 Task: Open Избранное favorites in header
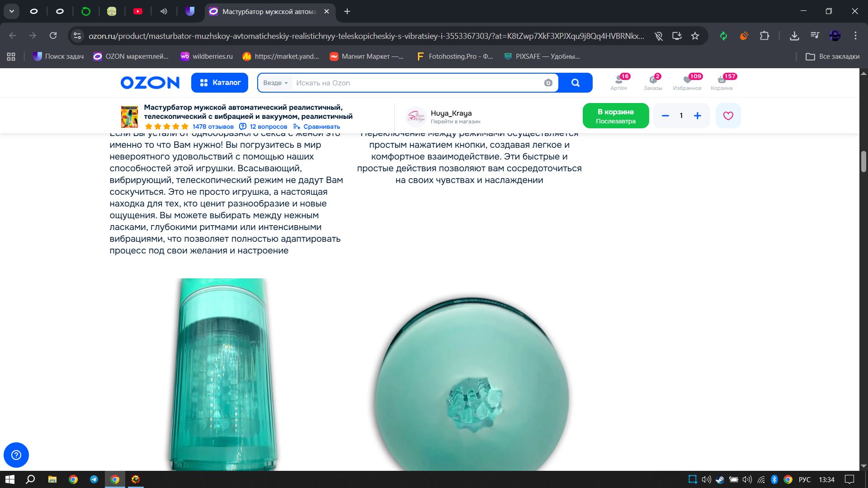click(687, 82)
